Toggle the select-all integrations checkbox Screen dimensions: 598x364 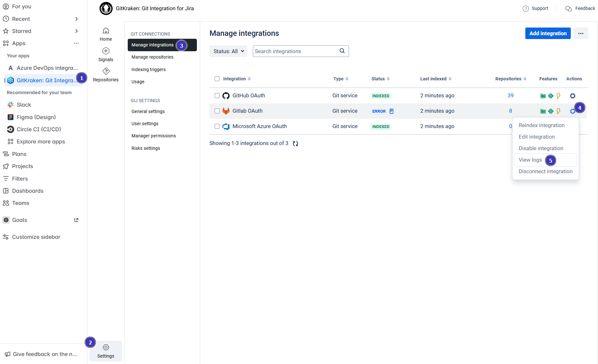pos(217,79)
